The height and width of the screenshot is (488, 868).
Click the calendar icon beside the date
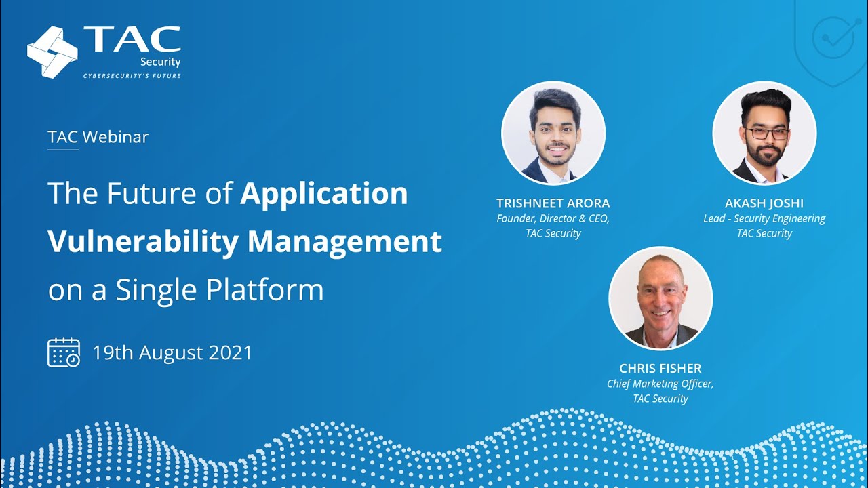point(64,352)
